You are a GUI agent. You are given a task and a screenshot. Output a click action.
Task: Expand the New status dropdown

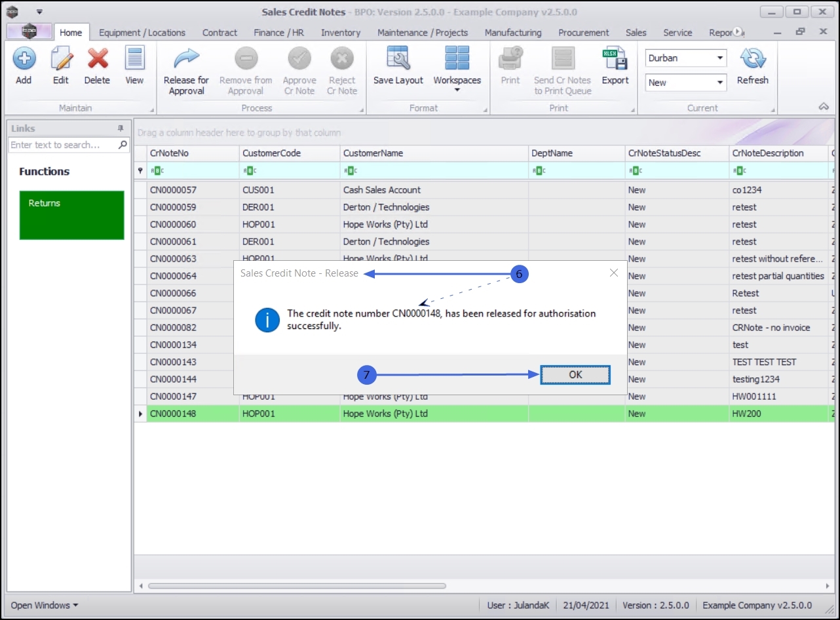[x=721, y=83]
